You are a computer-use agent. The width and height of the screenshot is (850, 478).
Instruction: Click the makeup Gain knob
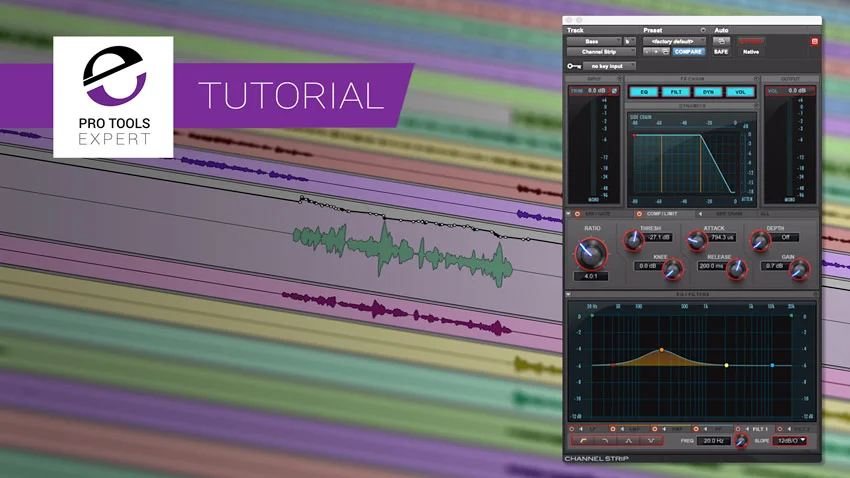click(x=799, y=269)
